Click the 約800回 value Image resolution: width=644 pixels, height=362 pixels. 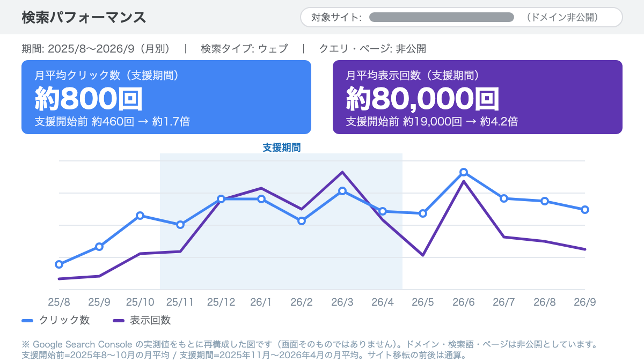point(89,99)
